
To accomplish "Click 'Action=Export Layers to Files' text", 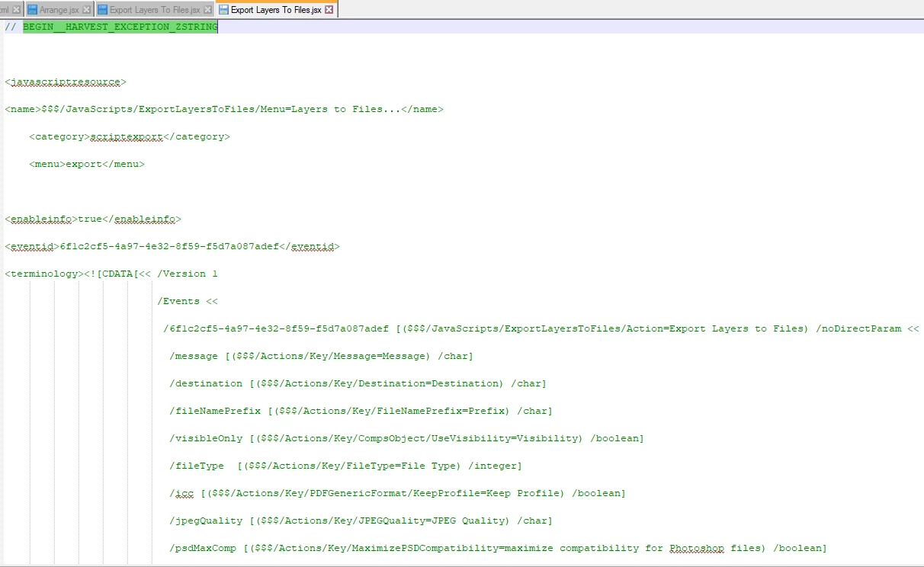I will [714, 328].
